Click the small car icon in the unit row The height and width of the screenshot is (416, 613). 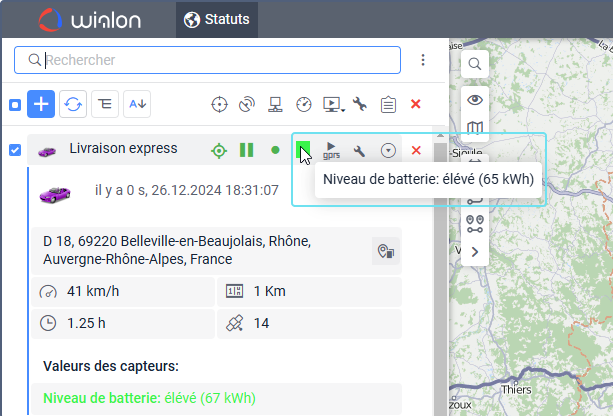click(x=47, y=151)
